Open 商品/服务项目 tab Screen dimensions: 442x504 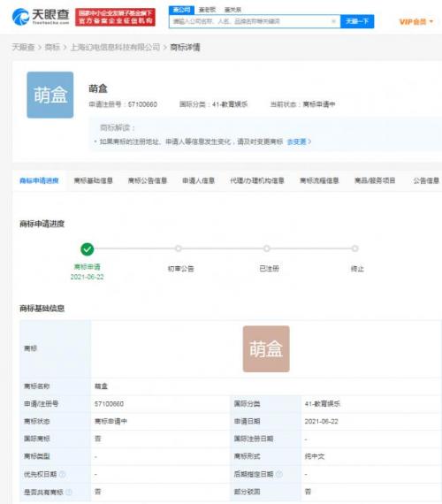[x=375, y=180]
